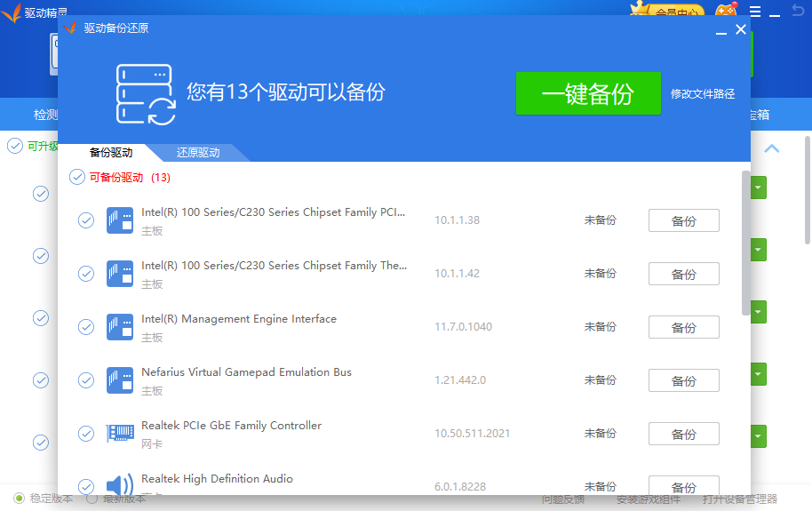Close the 驱动备份还原 dialog
Viewport: 812px width, 511px height.
741,29
